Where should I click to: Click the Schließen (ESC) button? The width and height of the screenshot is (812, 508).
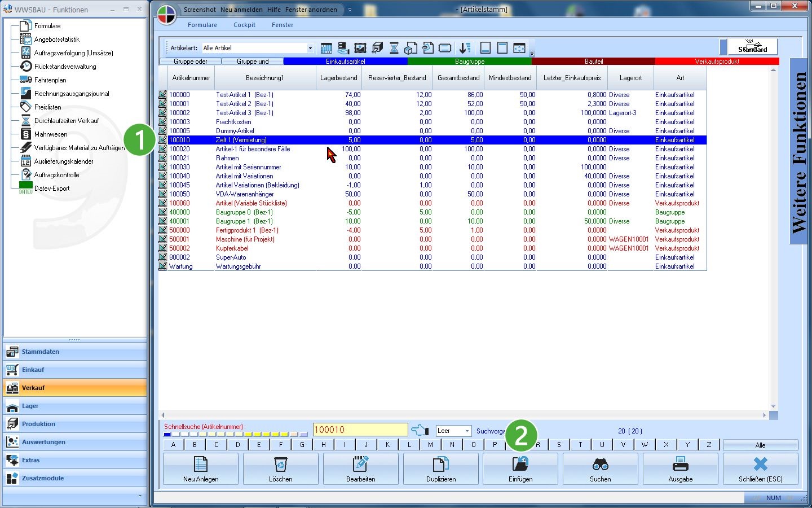tap(761, 469)
